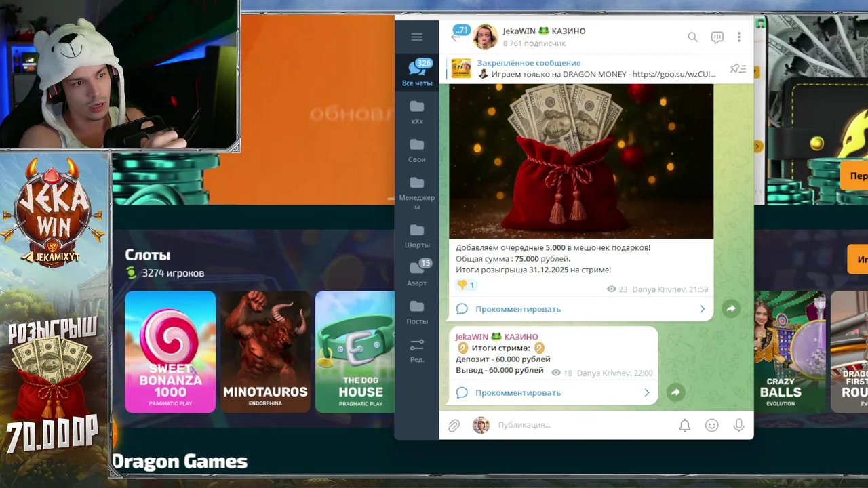868x488 pixels.
Task: Choose the send-as avatar beside the input
Action: (x=481, y=425)
